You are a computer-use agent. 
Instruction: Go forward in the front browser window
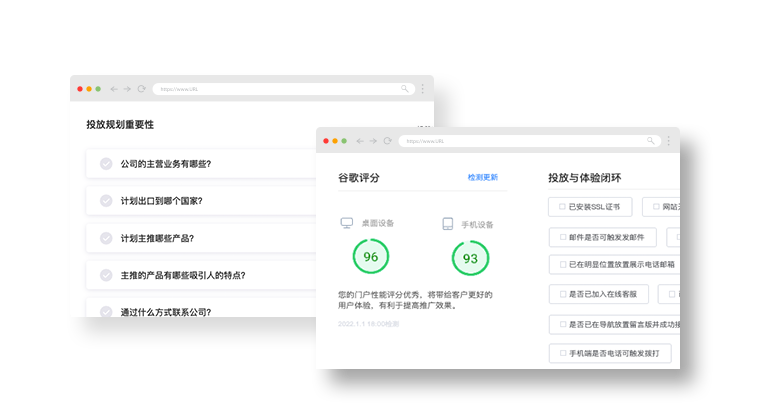coord(373,141)
